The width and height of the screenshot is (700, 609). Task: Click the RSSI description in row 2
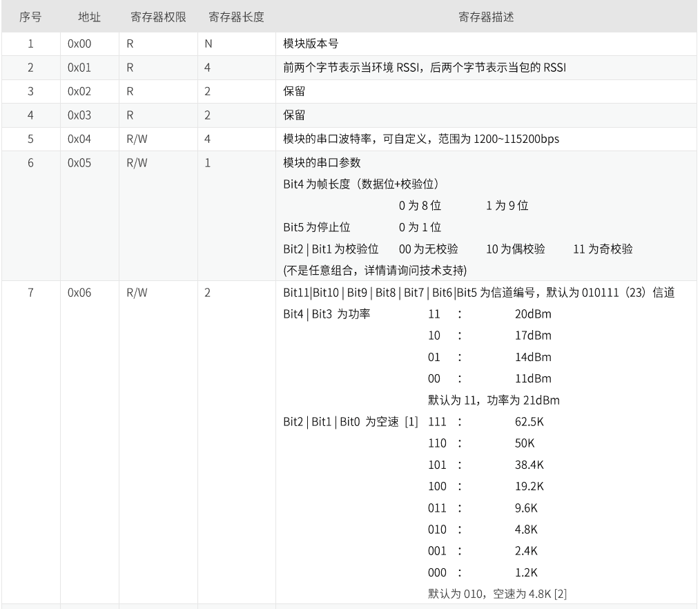click(x=421, y=66)
